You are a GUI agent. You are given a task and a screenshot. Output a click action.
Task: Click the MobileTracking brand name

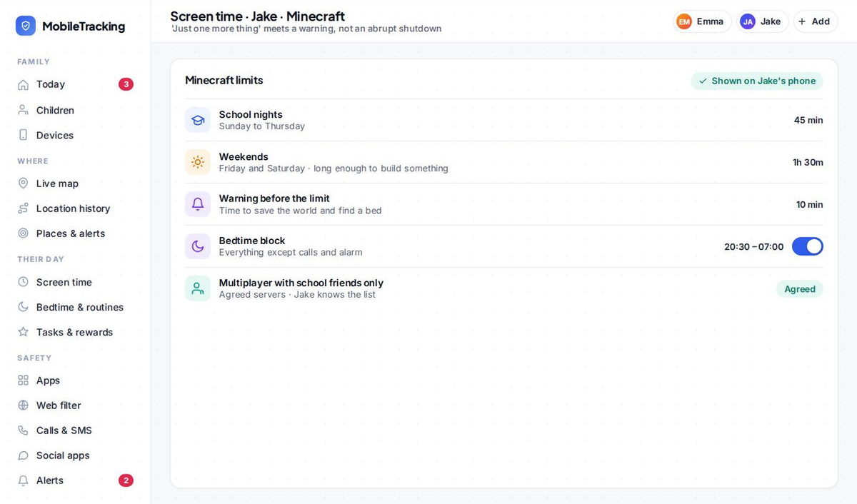pyautogui.click(x=84, y=26)
